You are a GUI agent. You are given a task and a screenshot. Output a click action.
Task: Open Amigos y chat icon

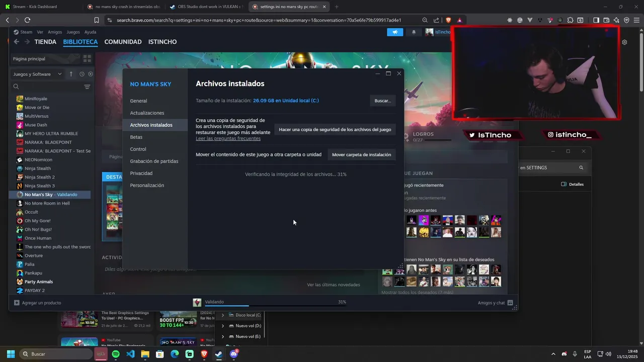510,303
